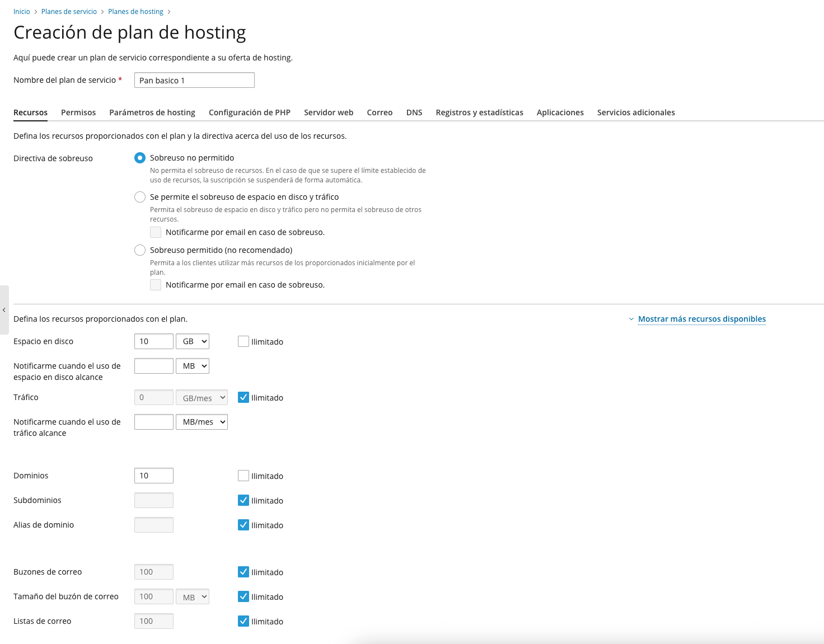Disable Ilimitado for Buzones de correo
Image resolution: width=824 pixels, height=644 pixels.
244,572
